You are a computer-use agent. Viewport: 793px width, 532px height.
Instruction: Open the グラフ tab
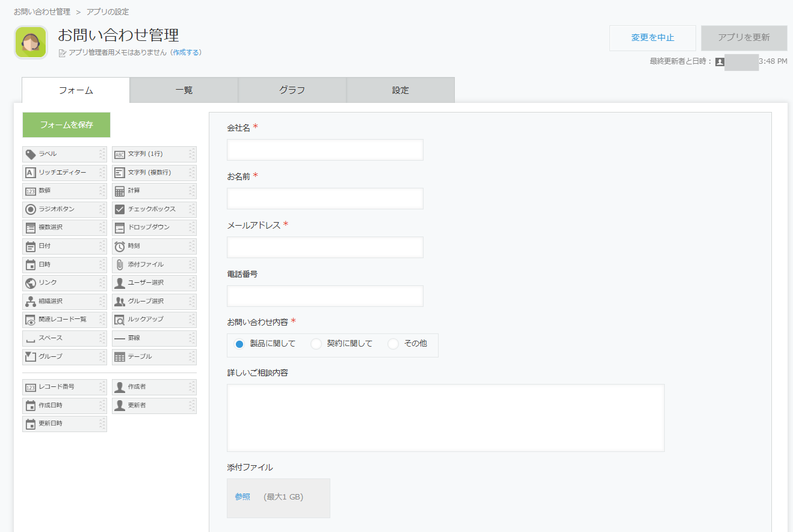[292, 90]
